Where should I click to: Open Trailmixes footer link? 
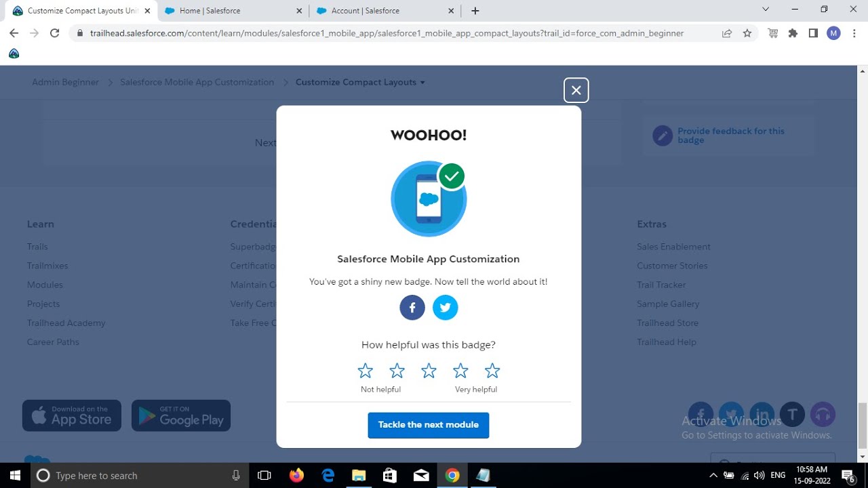[x=47, y=266]
